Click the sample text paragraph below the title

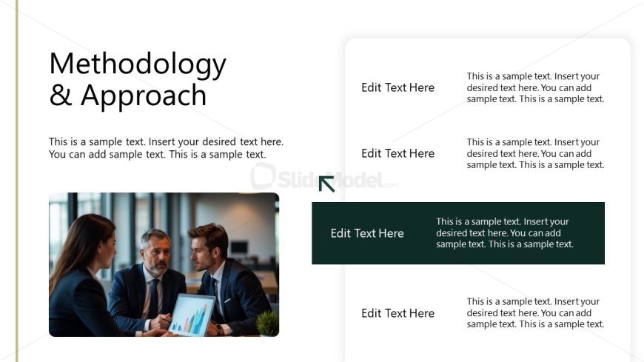[x=166, y=148]
